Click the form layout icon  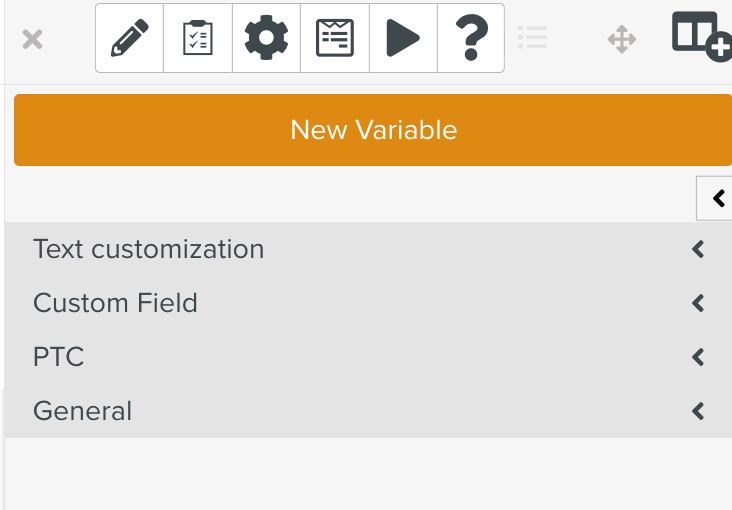[x=335, y=39]
